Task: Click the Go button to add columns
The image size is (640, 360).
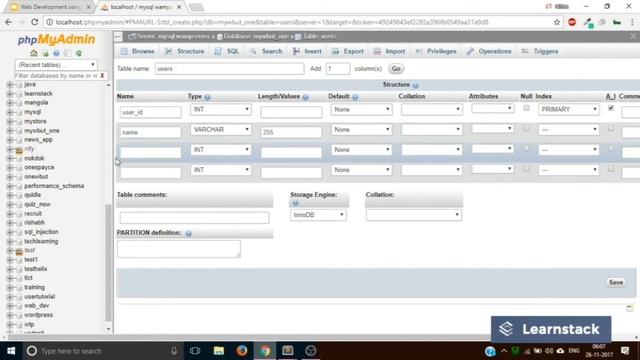Action: coord(396,69)
